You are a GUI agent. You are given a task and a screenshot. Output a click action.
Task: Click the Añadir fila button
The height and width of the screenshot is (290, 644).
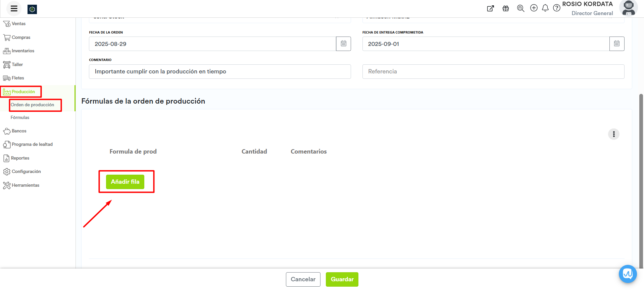click(125, 182)
